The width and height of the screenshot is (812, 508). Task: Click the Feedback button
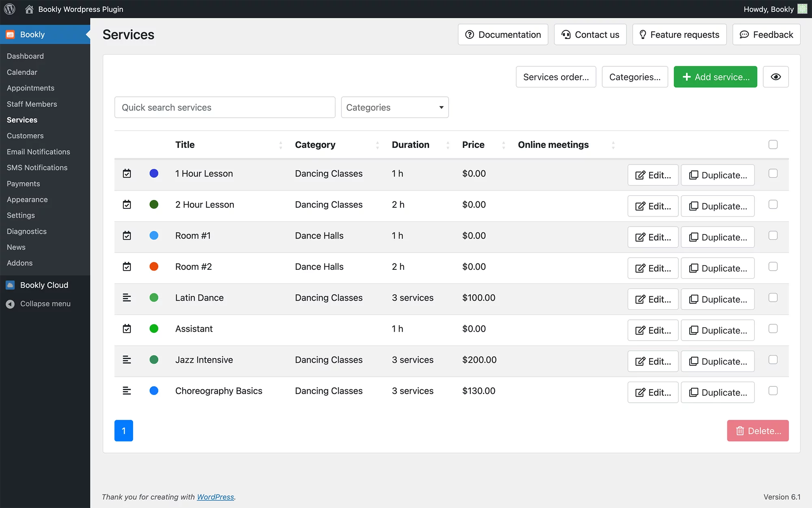click(x=767, y=35)
